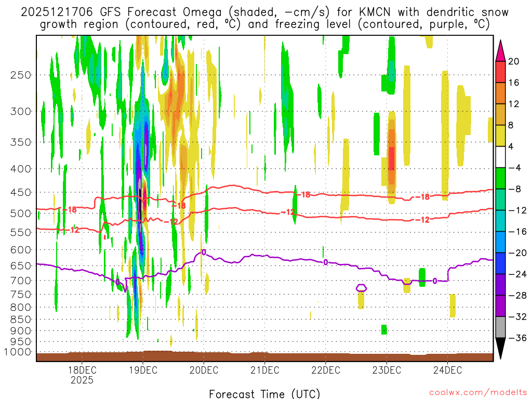Select the 22DEC tick label

tap(325, 370)
